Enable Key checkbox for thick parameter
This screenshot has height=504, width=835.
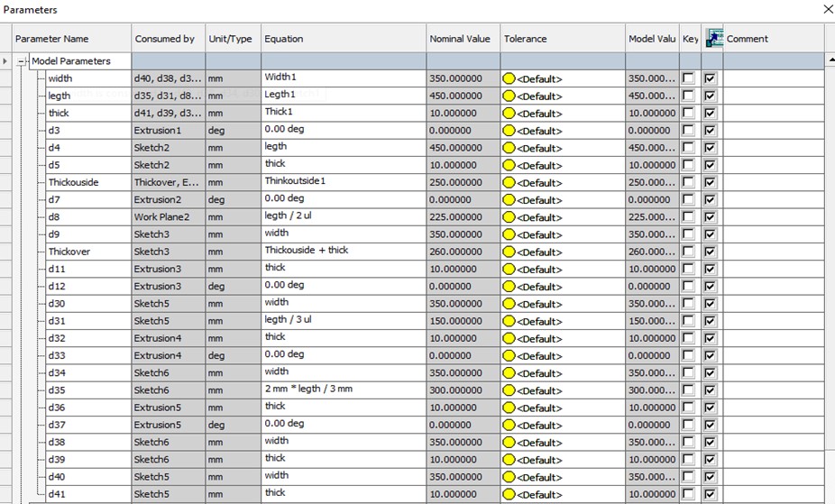[x=689, y=114]
